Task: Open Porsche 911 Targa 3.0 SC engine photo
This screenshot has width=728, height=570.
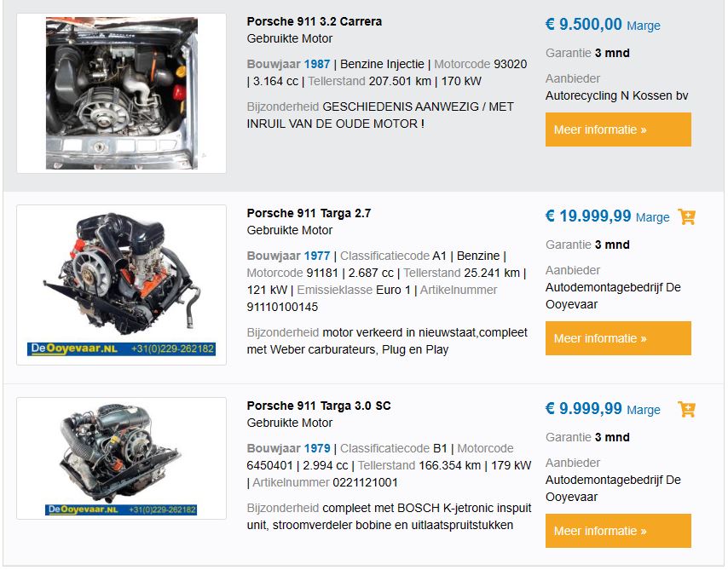Action: [x=121, y=459]
